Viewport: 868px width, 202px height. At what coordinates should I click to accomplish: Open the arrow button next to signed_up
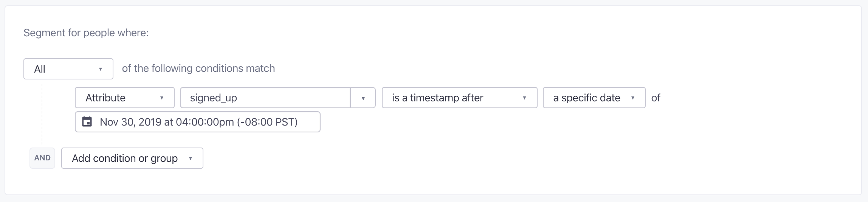pyautogui.click(x=363, y=98)
